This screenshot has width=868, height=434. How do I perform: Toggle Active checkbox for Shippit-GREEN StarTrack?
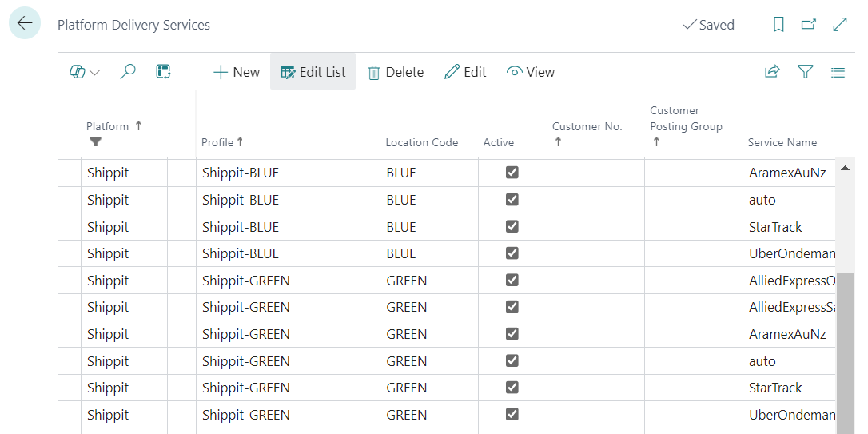pos(512,388)
